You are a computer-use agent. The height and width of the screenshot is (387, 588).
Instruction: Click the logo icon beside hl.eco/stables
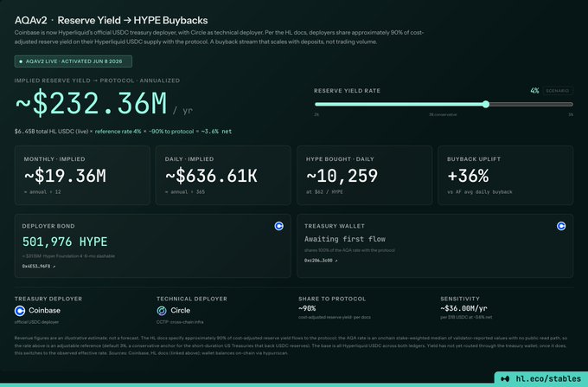tap(505, 379)
